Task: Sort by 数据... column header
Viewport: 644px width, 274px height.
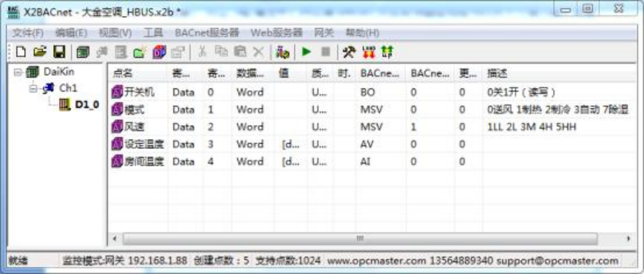Action: pyautogui.click(x=253, y=74)
